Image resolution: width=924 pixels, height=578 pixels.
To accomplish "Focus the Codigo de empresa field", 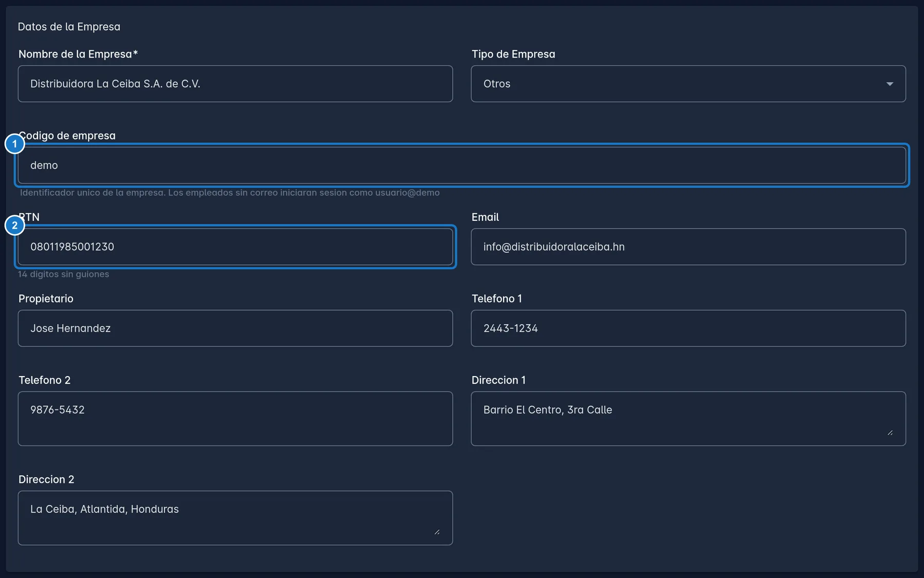I will 462,165.
